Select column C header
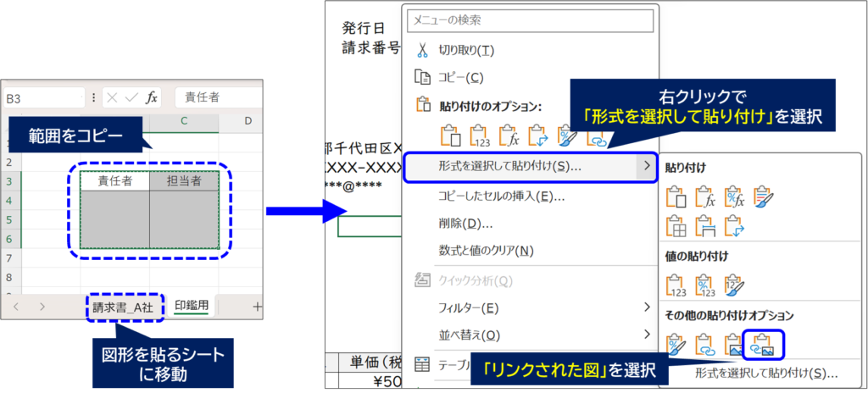The width and height of the screenshot is (868, 393). point(184,120)
